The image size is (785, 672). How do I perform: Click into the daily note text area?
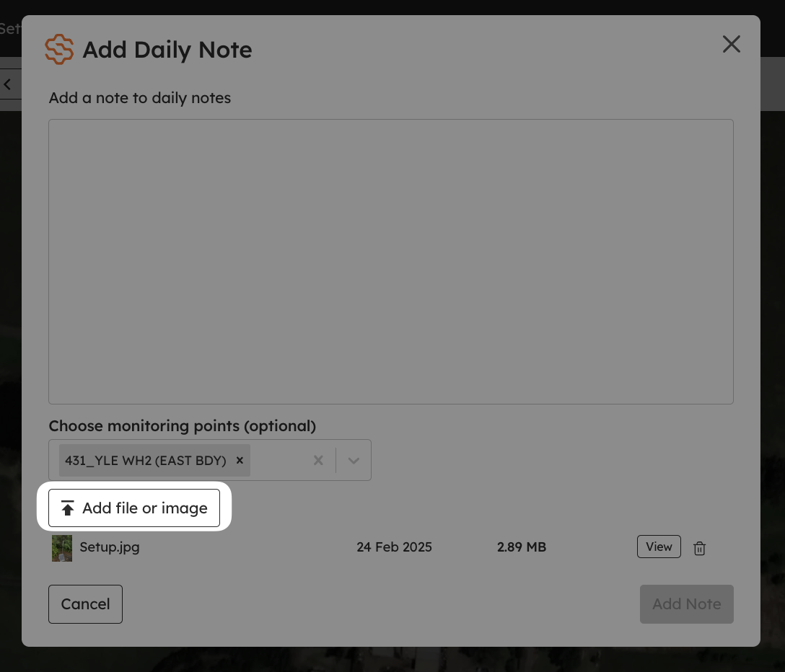(x=391, y=262)
